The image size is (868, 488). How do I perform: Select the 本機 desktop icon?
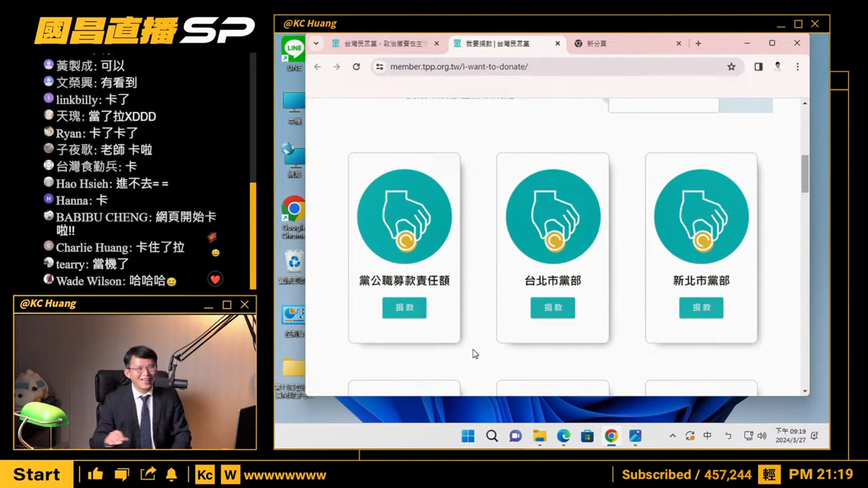(x=294, y=108)
